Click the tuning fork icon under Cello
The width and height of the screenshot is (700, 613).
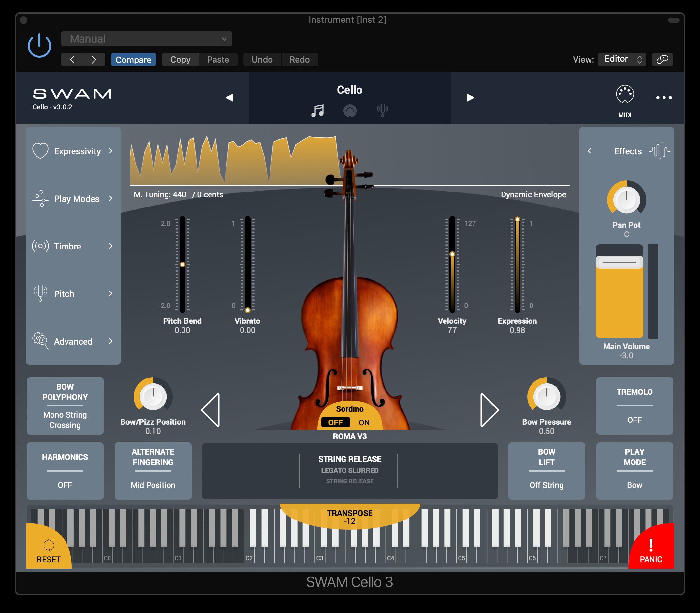point(382,110)
